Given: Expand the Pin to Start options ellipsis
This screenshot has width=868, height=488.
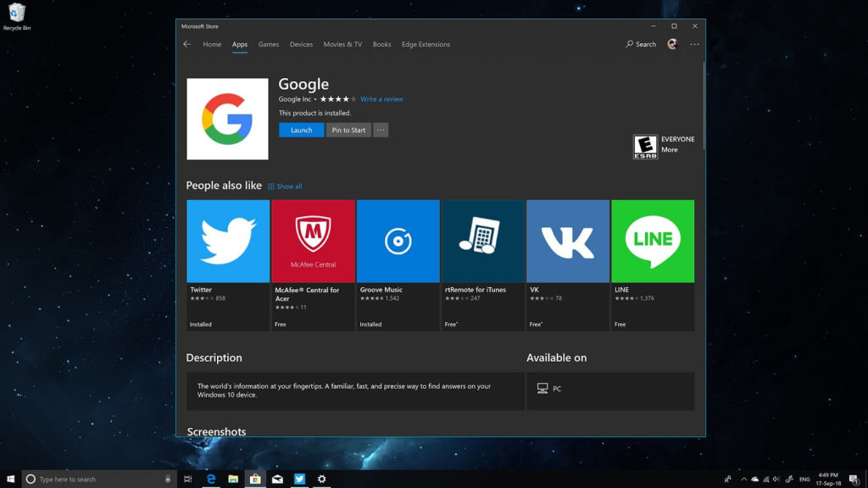Looking at the screenshot, I should [x=380, y=130].
